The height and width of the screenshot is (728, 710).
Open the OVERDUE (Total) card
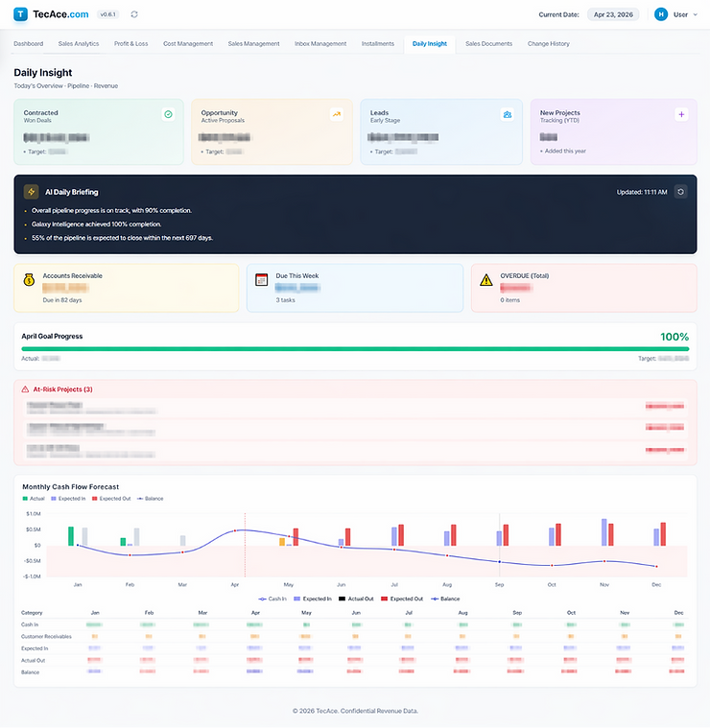pyautogui.click(x=583, y=288)
